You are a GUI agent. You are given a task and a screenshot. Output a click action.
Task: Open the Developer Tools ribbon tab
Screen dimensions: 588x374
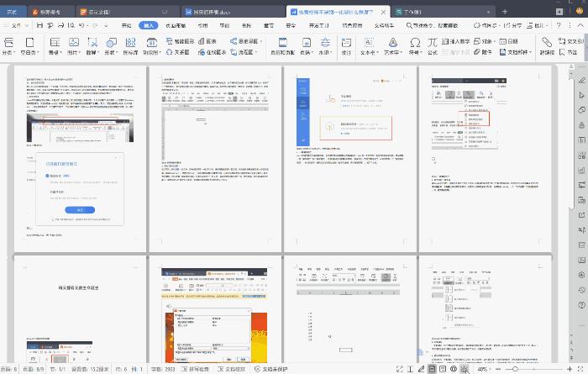click(318, 25)
